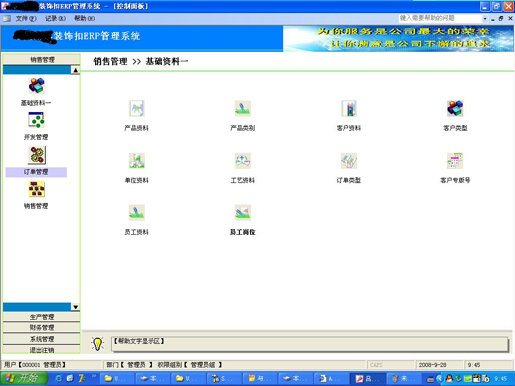Click Internet Explorer quick launch icon
Image resolution: width=515 pixels, height=386 pixels.
(x=58, y=378)
